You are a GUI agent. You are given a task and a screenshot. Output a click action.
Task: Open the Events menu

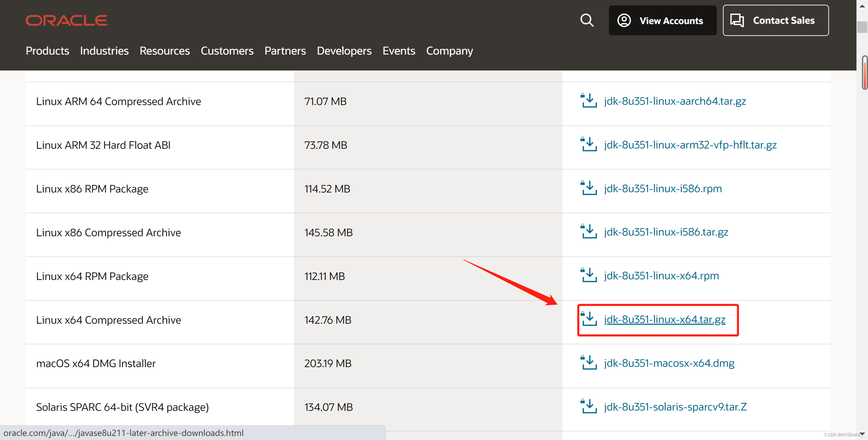pos(399,51)
